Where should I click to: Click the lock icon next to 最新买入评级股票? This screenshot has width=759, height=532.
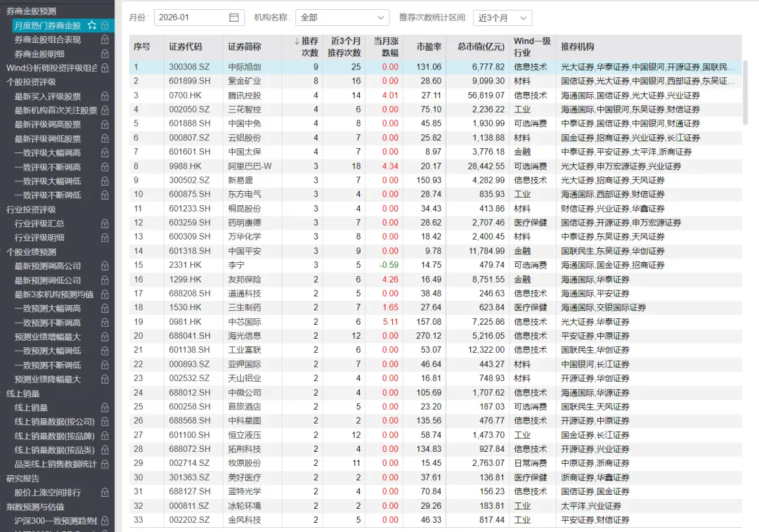tap(105, 96)
